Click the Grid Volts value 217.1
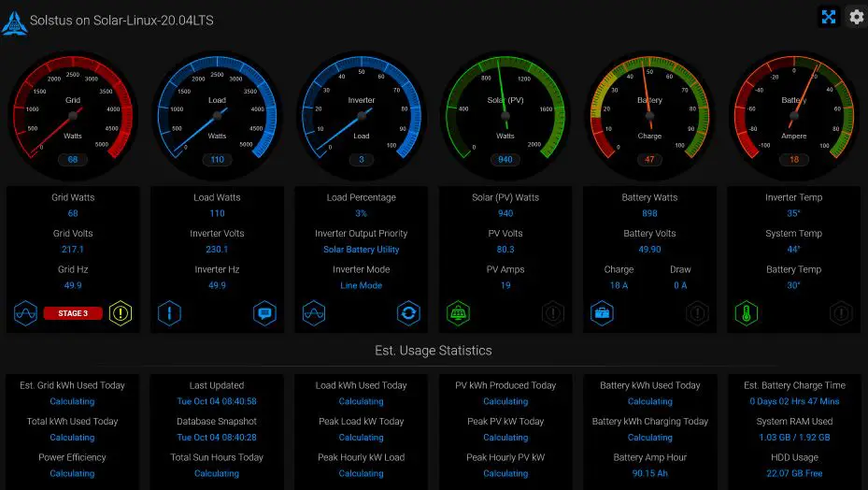 click(x=73, y=250)
